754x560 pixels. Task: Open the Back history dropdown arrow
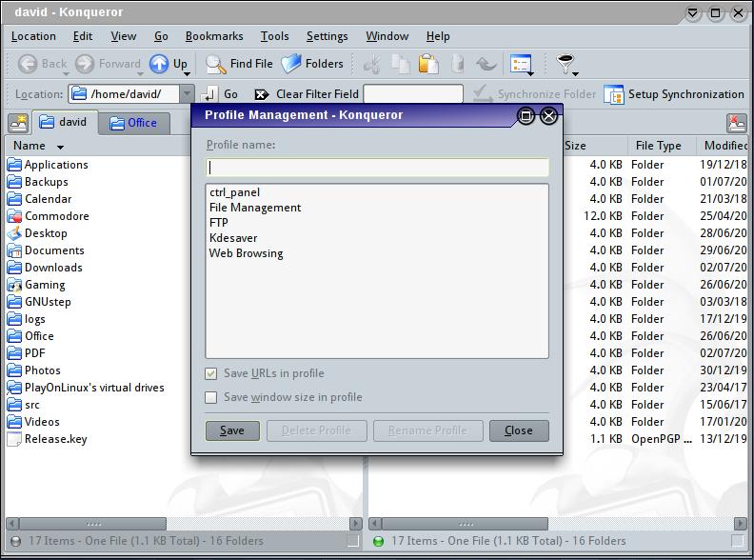coord(66,73)
